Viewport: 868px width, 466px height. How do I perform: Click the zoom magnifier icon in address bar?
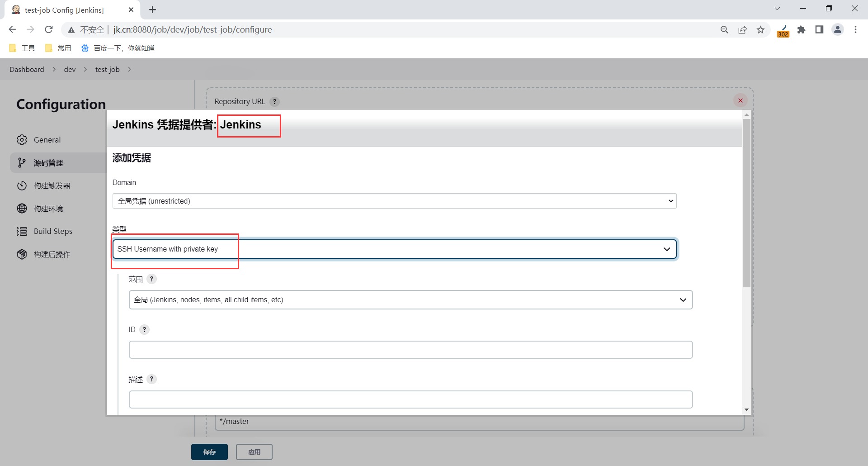(x=724, y=30)
